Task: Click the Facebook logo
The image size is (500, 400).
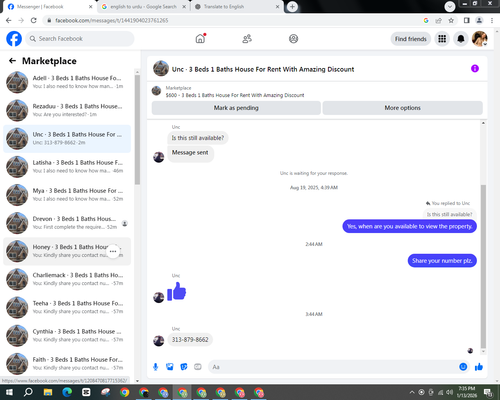Action: pyautogui.click(x=14, y=39)
